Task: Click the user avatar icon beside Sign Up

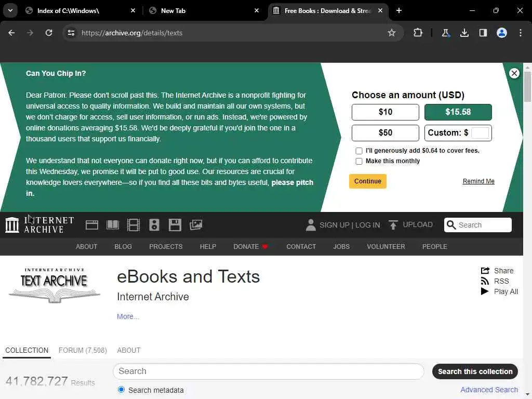Action: point(311,225)
